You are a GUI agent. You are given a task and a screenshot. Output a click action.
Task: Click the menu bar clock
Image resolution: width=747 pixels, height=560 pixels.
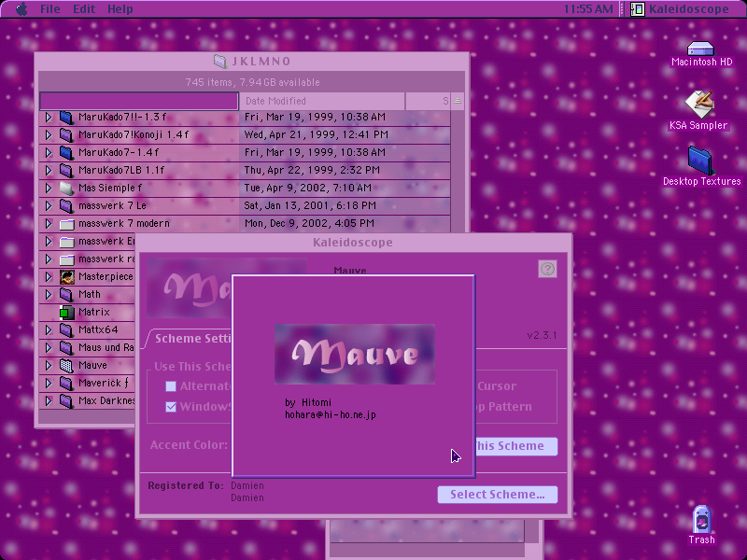(588, 9)
